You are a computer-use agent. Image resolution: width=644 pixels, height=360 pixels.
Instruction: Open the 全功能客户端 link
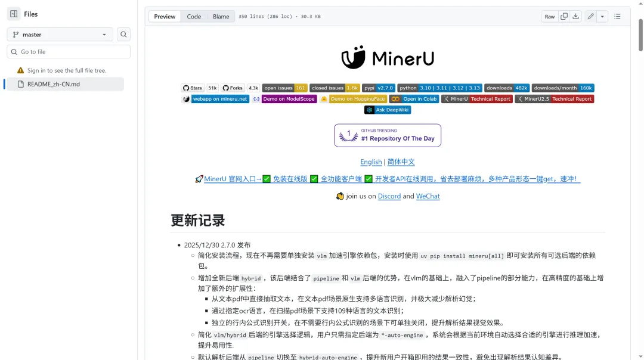click(x=341, y=179)
